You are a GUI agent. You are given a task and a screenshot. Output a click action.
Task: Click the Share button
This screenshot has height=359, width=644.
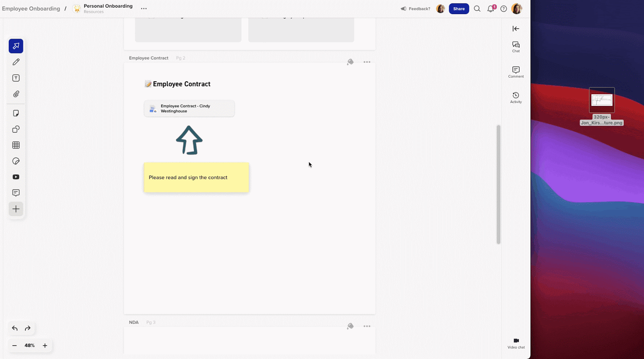459,9
